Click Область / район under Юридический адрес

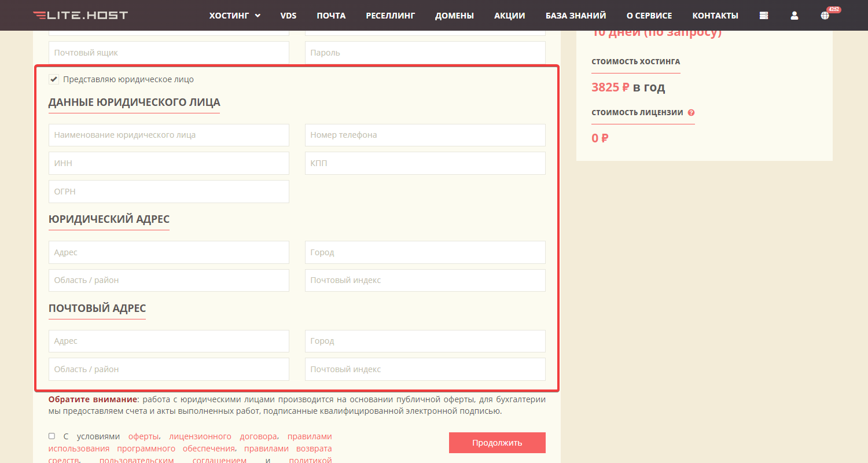(x=169, y=280)
